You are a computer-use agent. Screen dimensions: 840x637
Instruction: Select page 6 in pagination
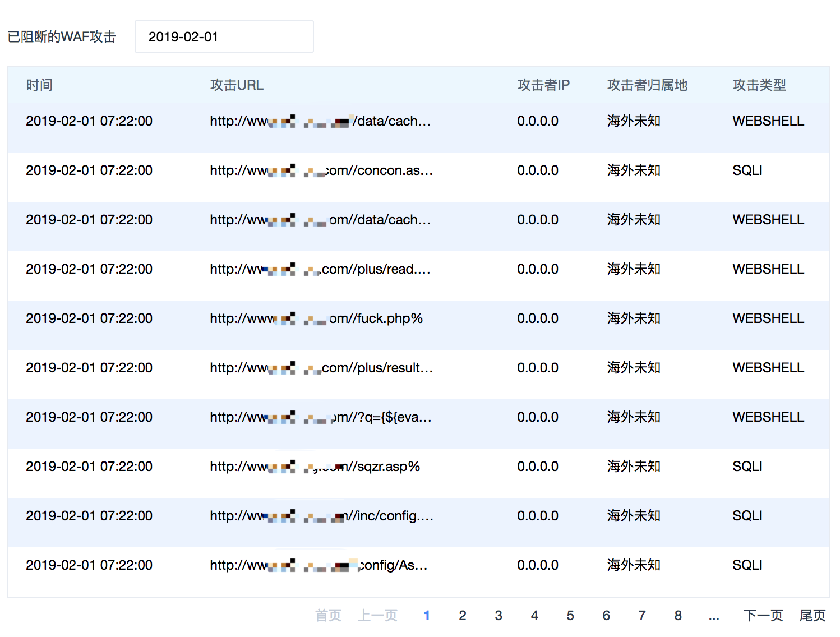click(606, 616)
